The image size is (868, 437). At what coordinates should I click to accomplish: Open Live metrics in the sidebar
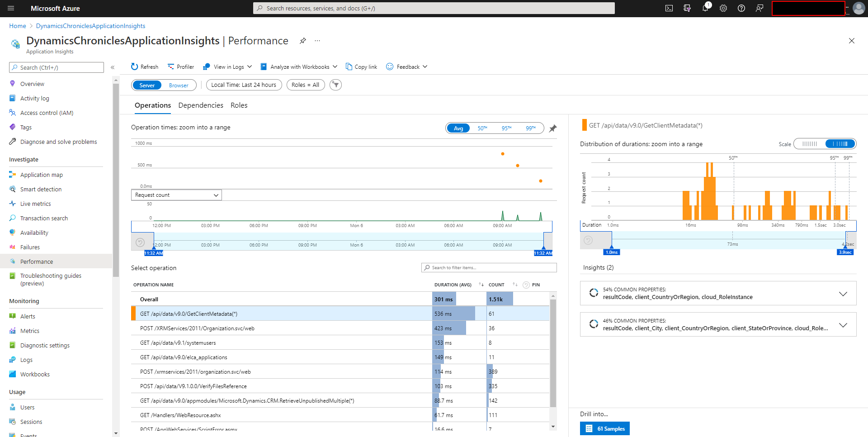(35, 204)
